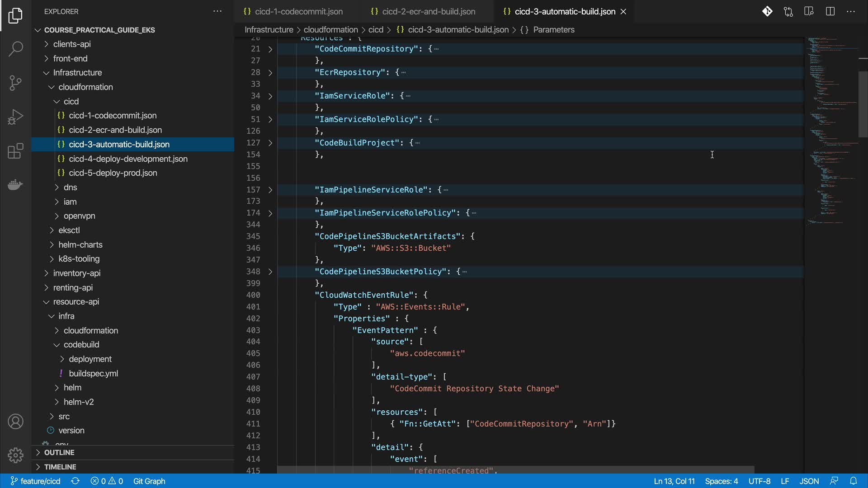
Task: Click the feature/cicd branch in status bar
Action: tap(35, 481)
